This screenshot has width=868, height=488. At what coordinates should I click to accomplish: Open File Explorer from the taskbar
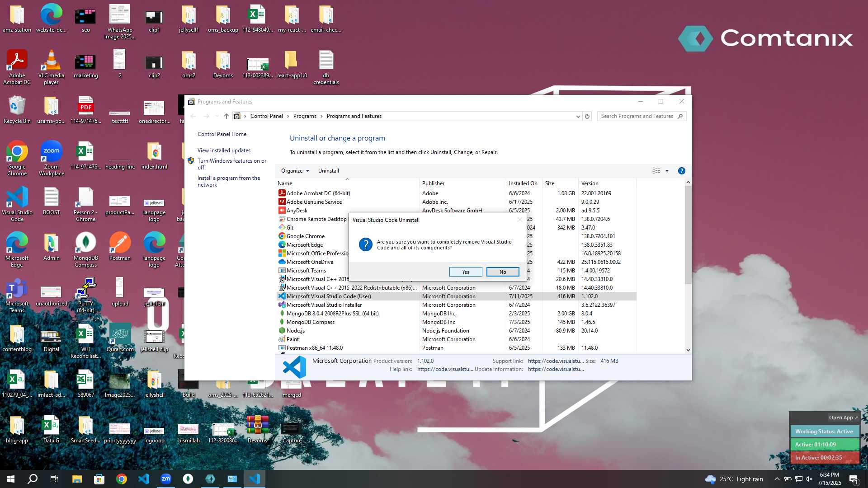[77, 479]
